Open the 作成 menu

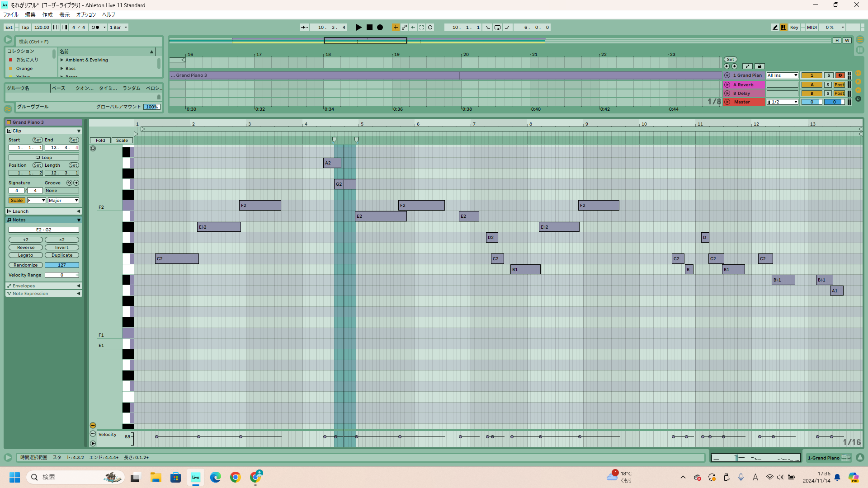tap(47, 15)
